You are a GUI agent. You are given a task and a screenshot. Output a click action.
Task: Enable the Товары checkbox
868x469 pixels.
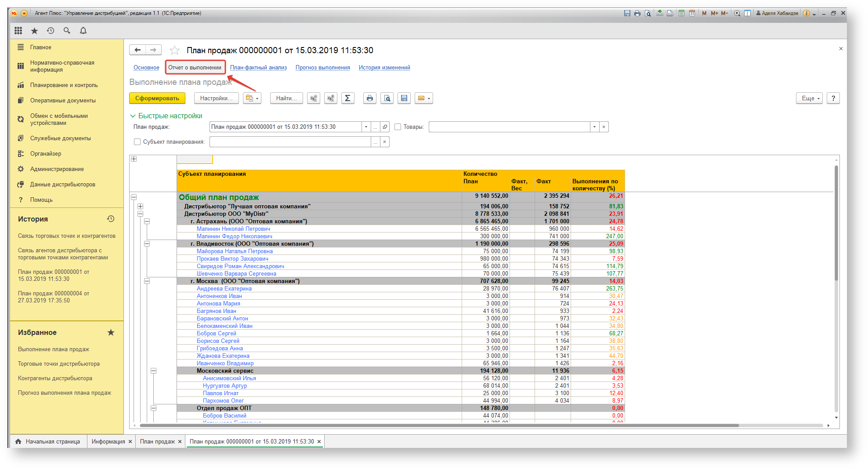coord(398,127)
